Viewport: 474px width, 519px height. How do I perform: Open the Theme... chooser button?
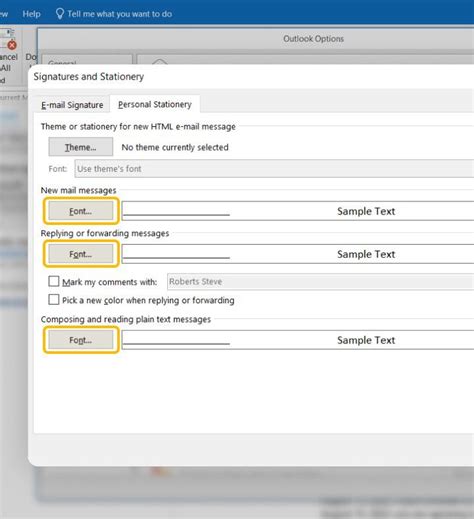81,147
